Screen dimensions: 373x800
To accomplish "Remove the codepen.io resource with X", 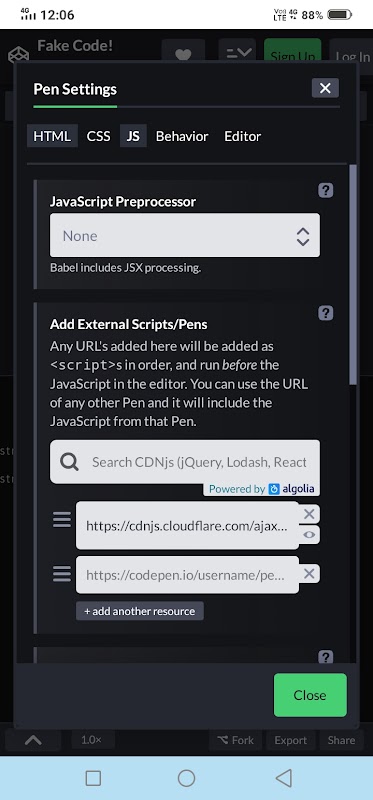I will 309,573.
